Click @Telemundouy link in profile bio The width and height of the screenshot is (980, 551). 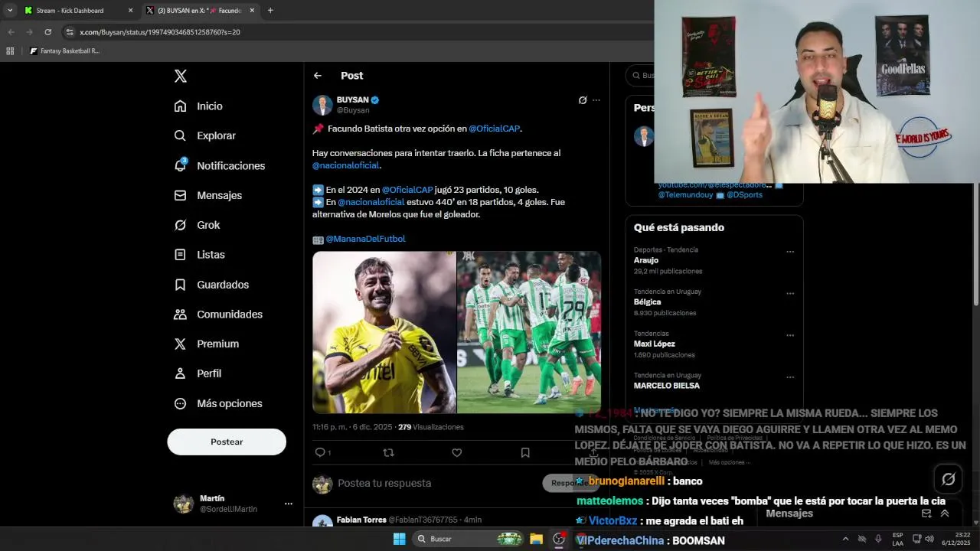point(685,195)
